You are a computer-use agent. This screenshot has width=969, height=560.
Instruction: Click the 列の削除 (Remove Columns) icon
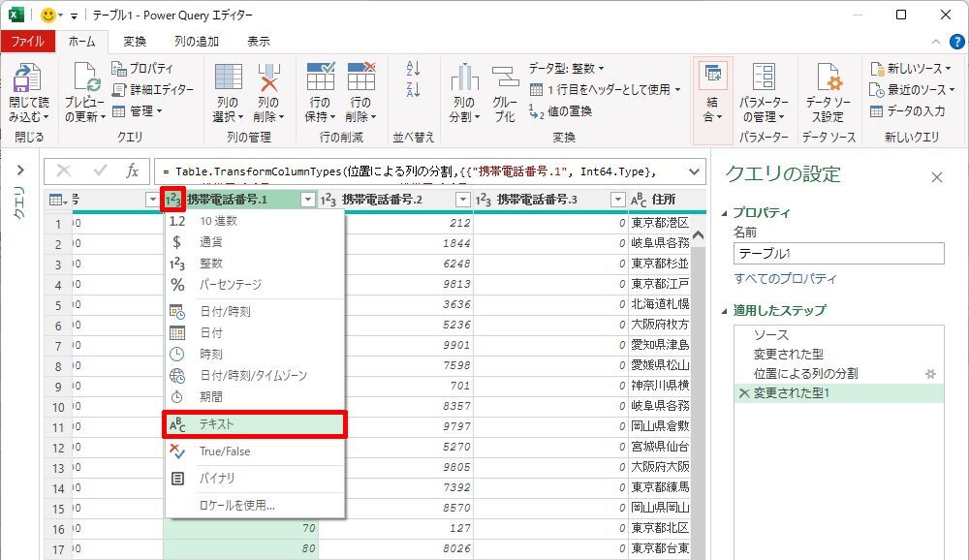(x=268, y=79)
